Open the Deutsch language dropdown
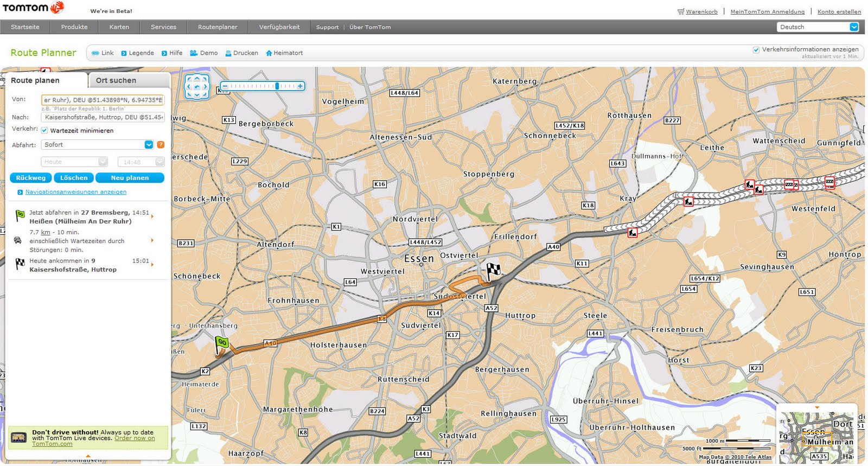Image resolution: width=868 pixels, height=466 pixels. [819, 27]
